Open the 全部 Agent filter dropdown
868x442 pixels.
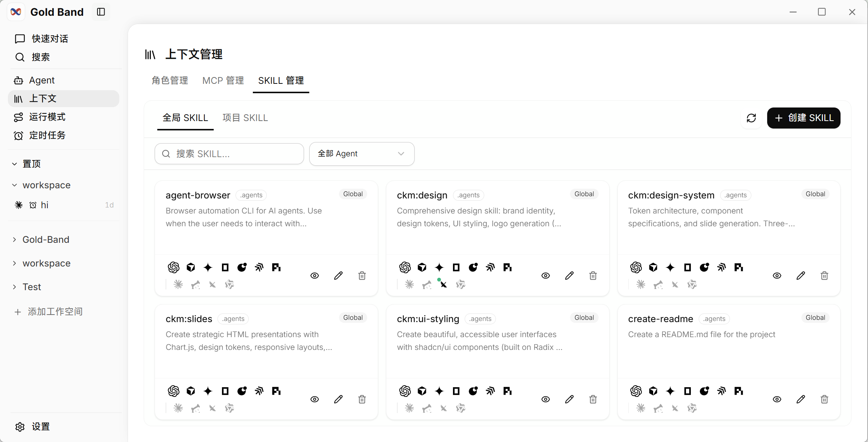pos(362,154)
